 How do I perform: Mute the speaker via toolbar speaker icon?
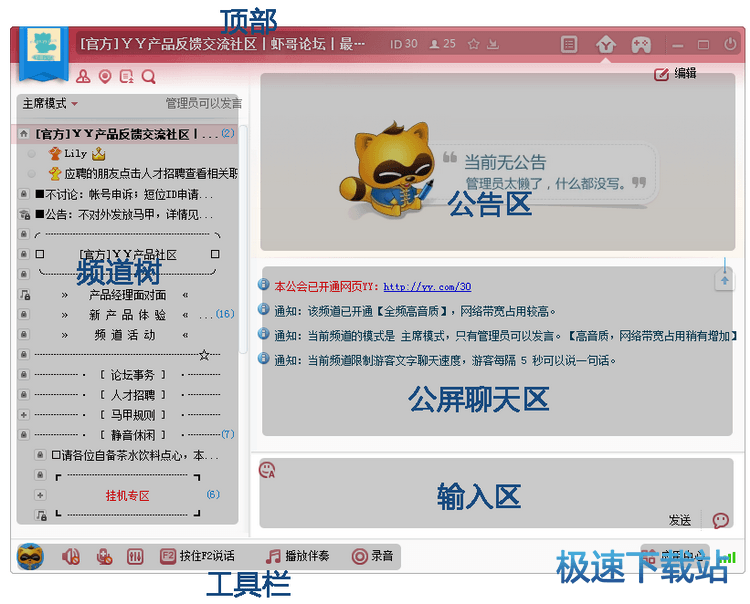[71, 557]
